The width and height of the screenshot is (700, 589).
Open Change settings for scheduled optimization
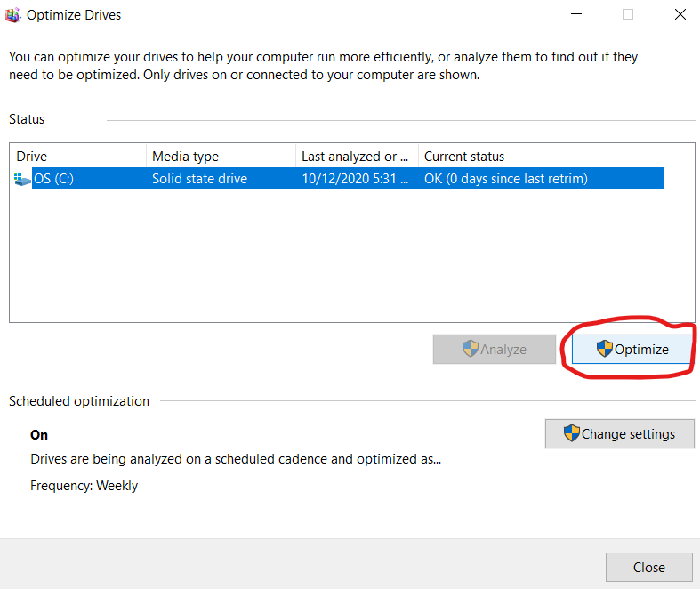[620, 433]
